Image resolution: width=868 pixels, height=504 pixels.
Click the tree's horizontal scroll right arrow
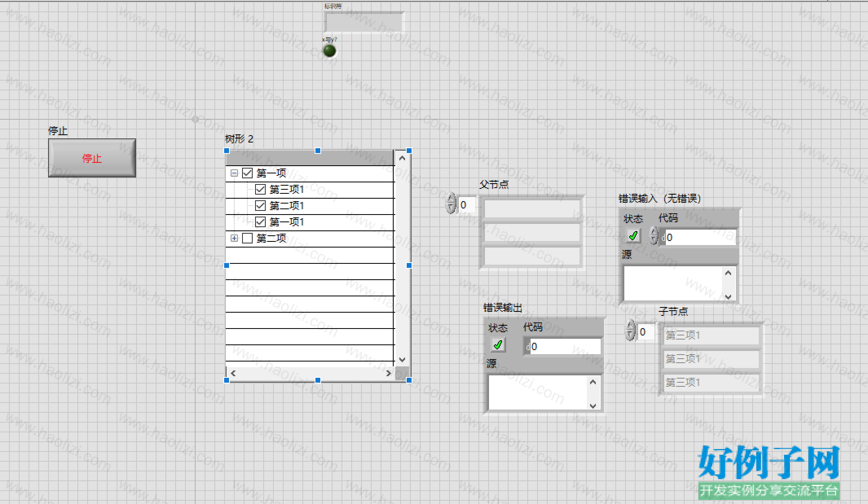388,373
